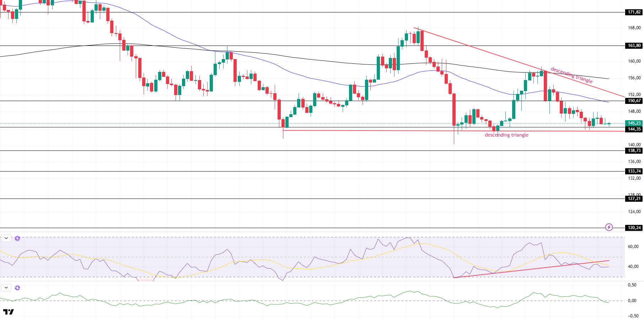The image size is (644, 322).
Task: Select the lower 'descending triangle' label near support
Action: (506, 135)
